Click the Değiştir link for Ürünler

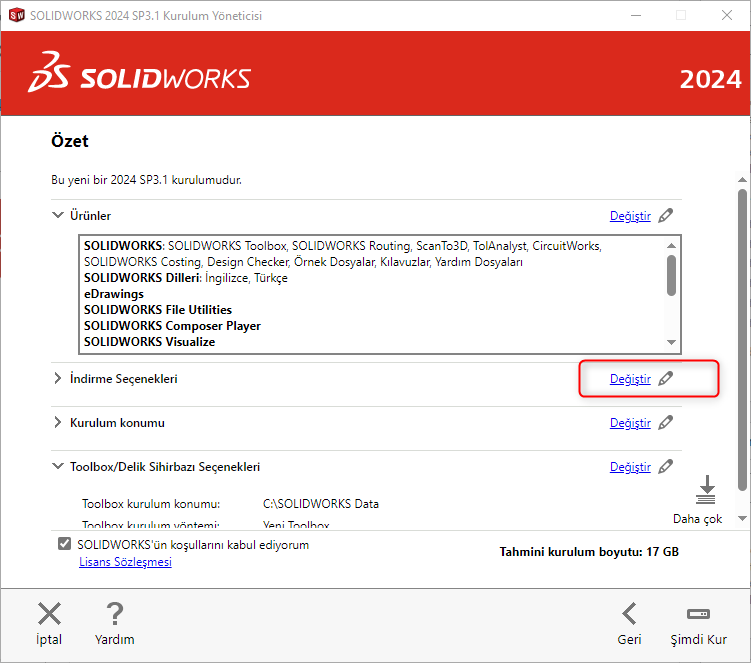630,216
